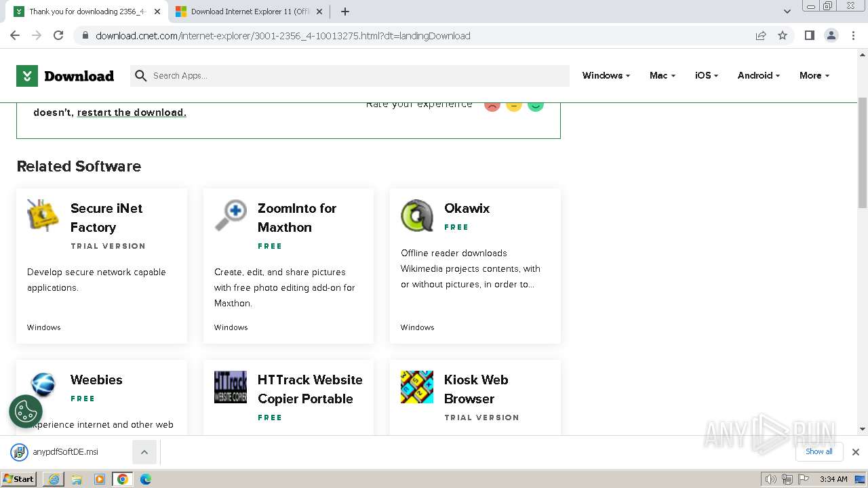This screenshot has height=488, width=868.
Task: Expand the iOS dropdown menu
Action: [707, 75]
